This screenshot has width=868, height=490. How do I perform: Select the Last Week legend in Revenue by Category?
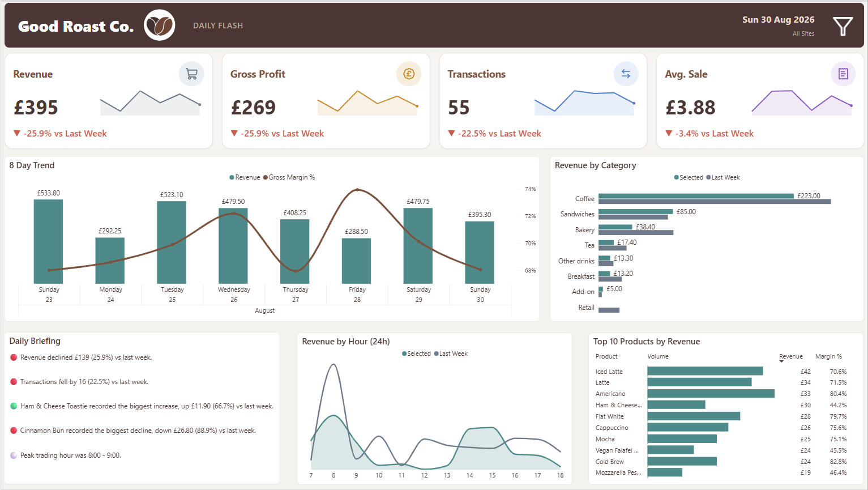723,177
